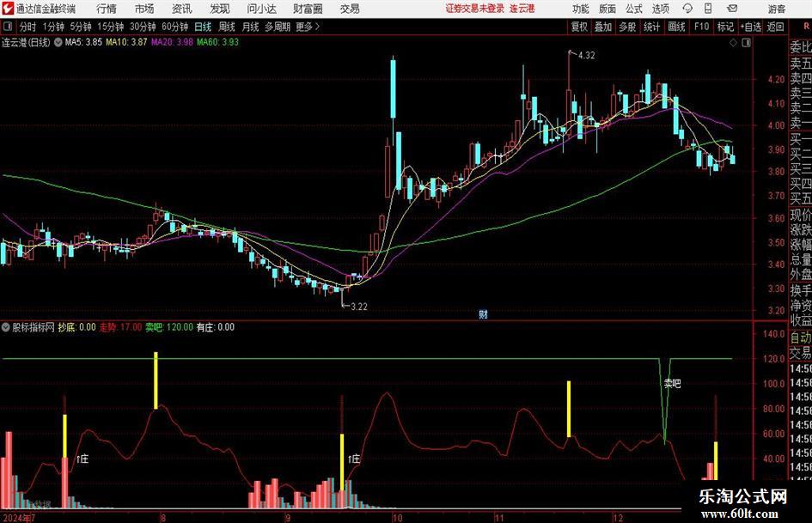Click the 证券交易未登录 login status text
Screen dimensions: 812x523
click(474, 9)
